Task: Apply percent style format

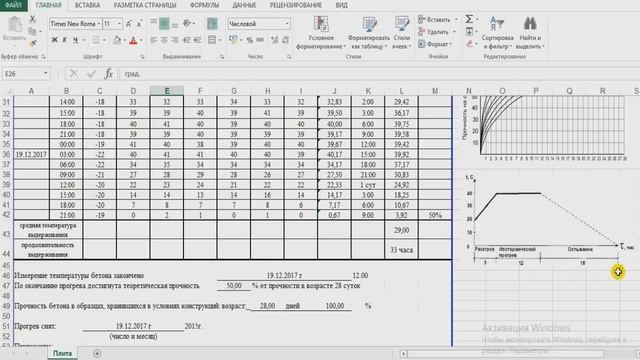Action: pyautogui.click(x=249, y=40)
